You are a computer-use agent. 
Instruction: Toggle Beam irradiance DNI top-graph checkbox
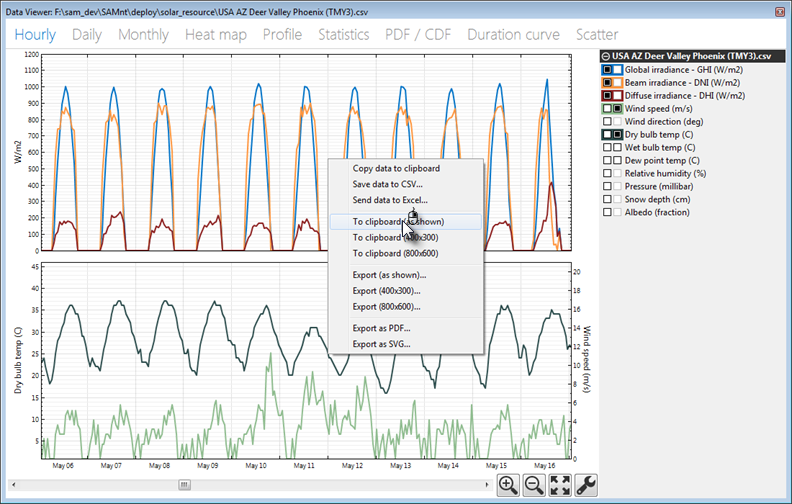click(x=607, y=83)
